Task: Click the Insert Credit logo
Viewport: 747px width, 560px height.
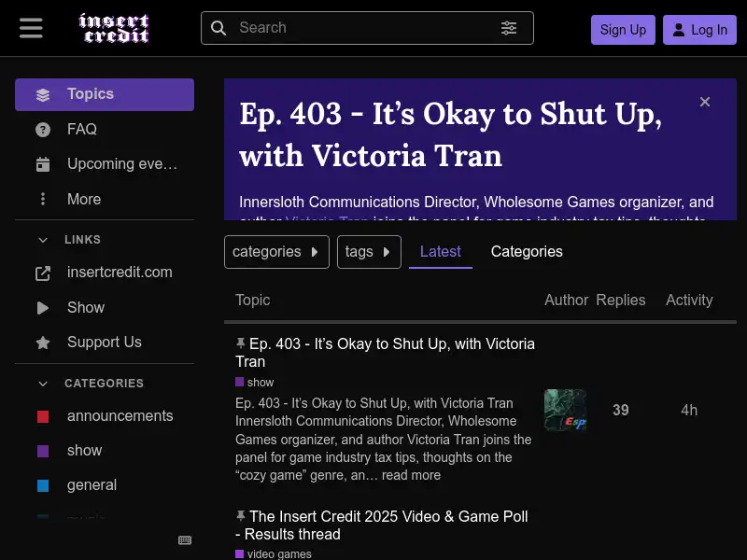Action: pyautogui.click(x=114, y=28)
